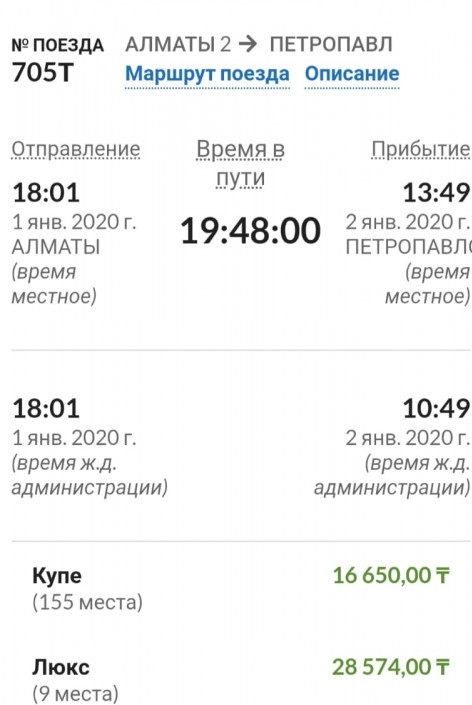Click railway administration arrival time 10:49
The height and width of the screenshot is (705, 472).
click(436, 409)
